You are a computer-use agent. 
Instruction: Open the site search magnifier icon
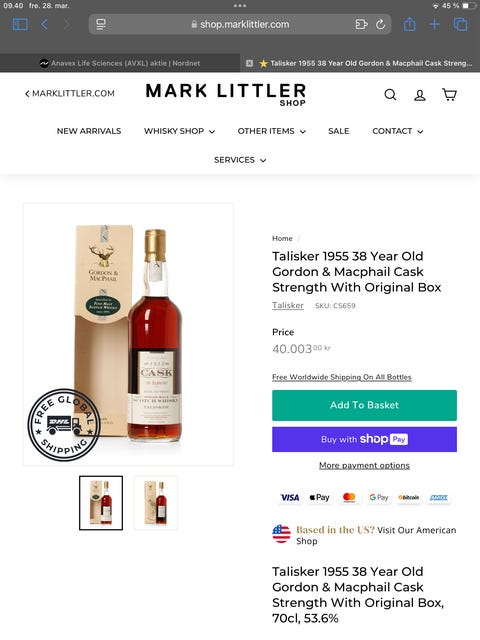[390, 95]
